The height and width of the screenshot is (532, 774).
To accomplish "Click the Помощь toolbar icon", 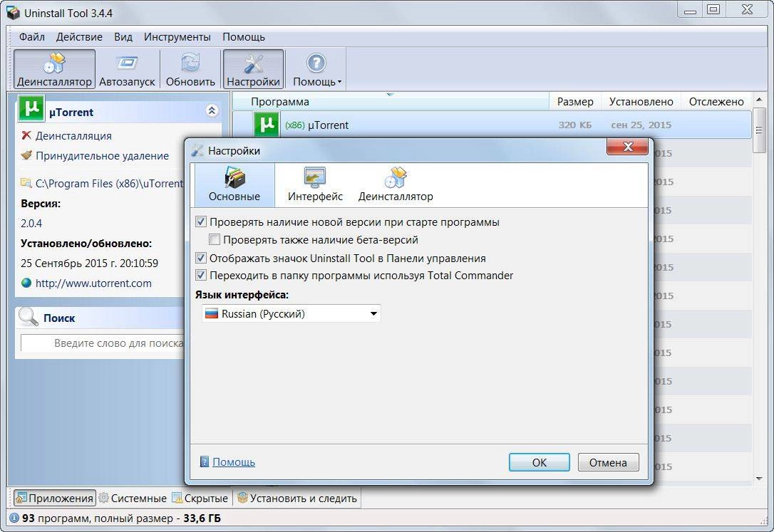I will [316, 63].
